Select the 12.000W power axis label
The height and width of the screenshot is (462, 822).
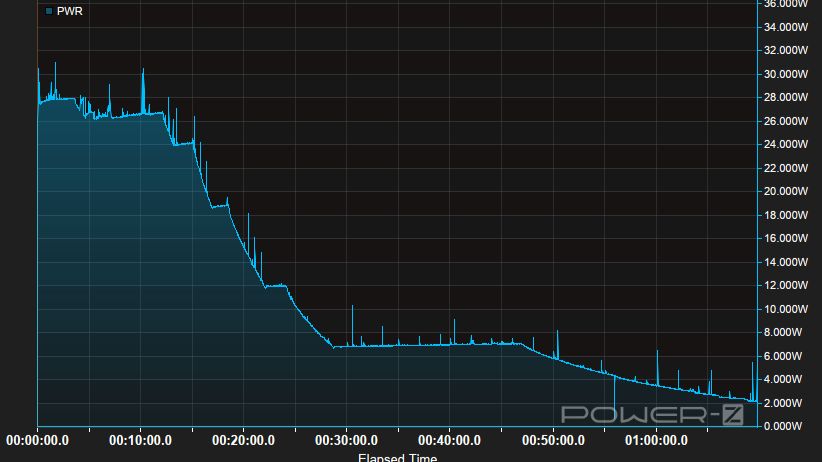click(x=785, y=285)
